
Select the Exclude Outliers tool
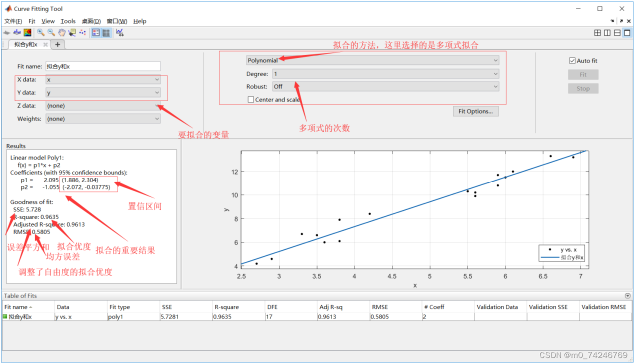[x=84, y=32]
